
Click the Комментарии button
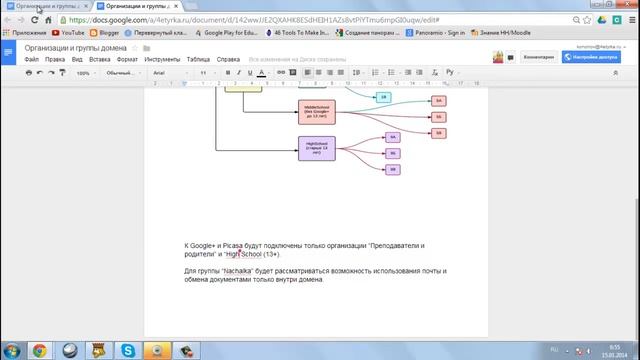[538, 57]
